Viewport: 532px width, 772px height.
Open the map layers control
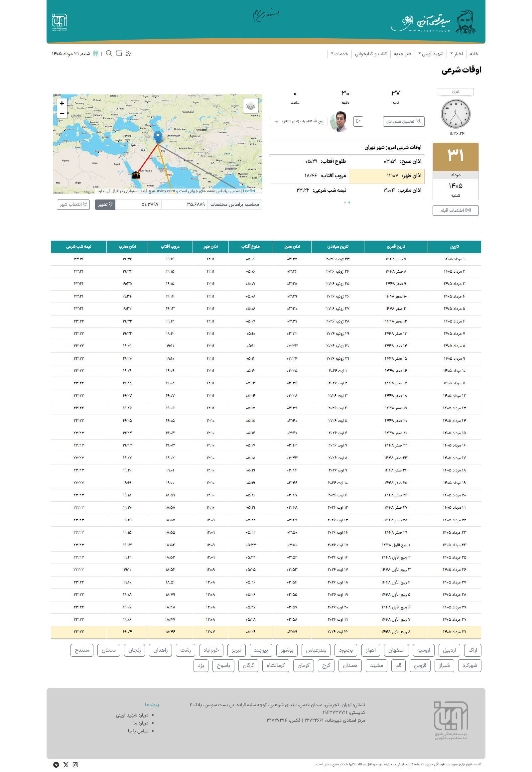pos(251,106)
